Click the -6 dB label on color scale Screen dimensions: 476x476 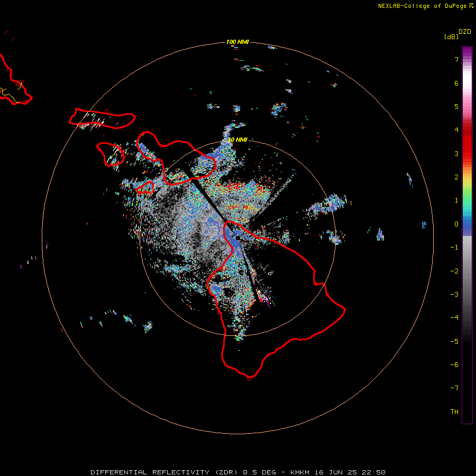[454, 365]
